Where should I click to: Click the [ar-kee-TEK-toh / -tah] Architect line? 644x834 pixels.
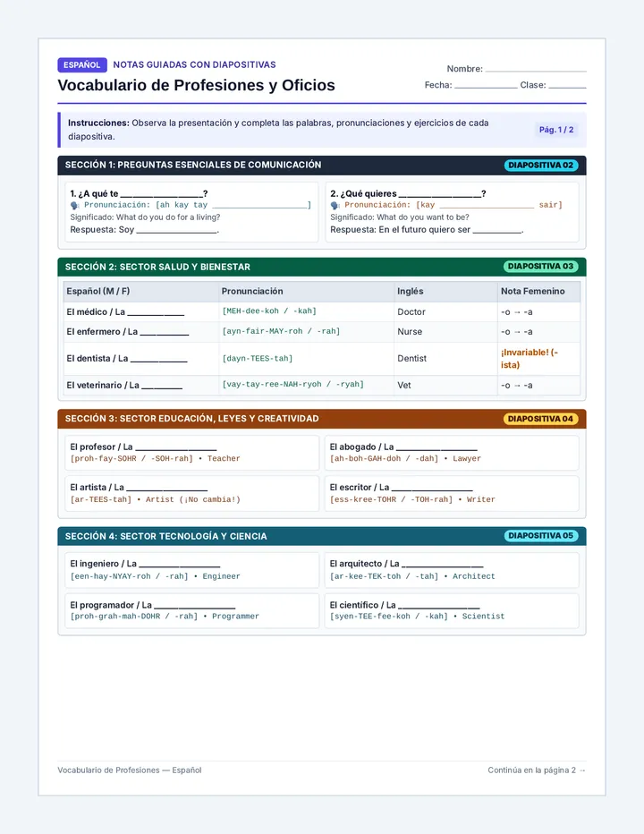coord(412,576)
